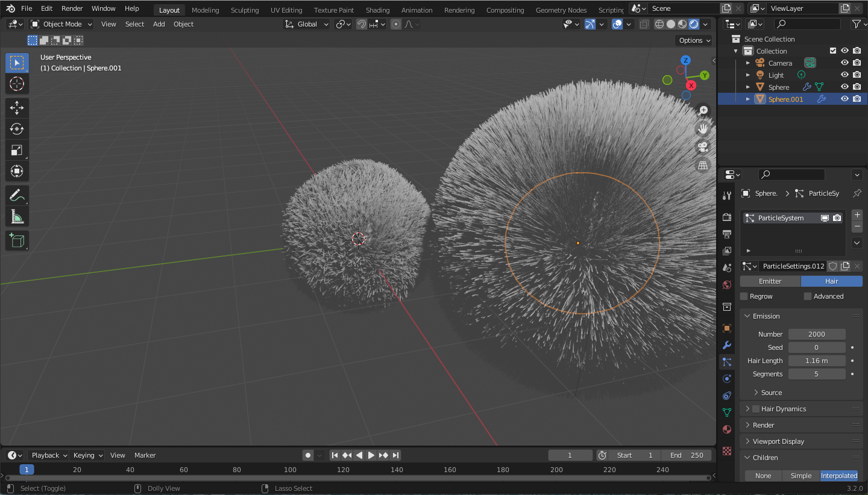The height and width of the screenshot is (495, 868).
Task: Open the Object Mode dropdown
Action: tap(61, 24)
